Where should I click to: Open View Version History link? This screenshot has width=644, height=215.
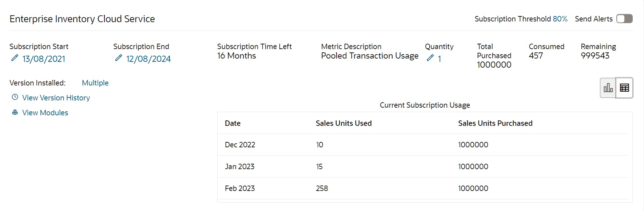pos(56,98)
